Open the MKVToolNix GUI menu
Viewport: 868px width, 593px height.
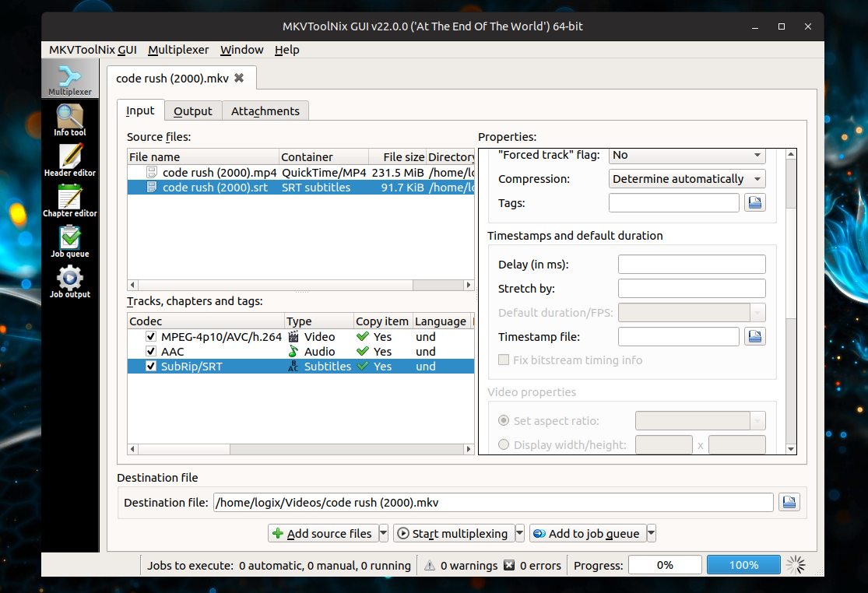tap(93, 50)
